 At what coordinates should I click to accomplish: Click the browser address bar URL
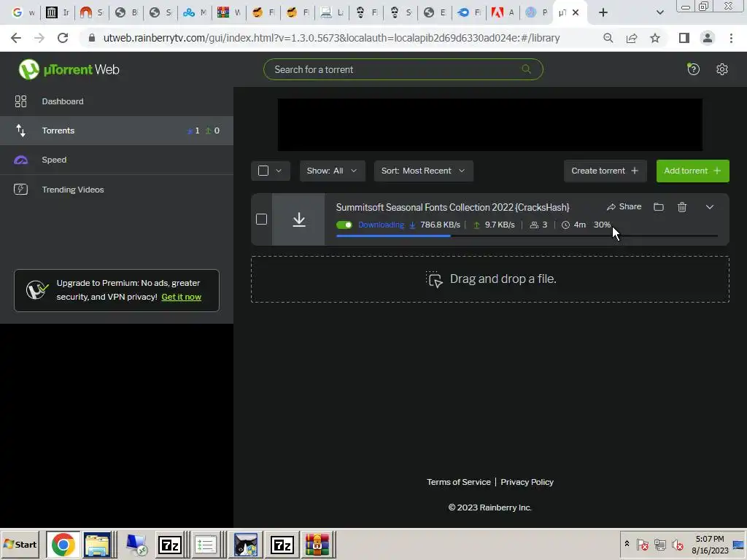click(x=331, y=38)
